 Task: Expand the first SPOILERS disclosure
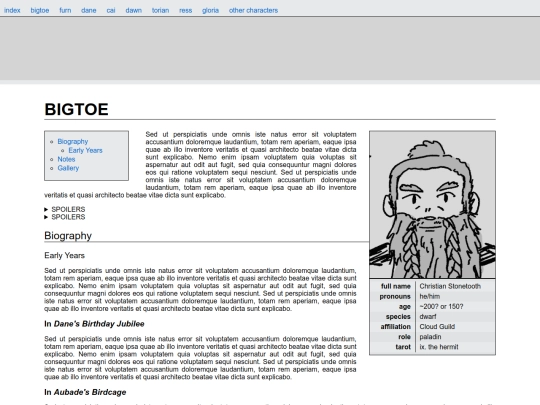65,209
